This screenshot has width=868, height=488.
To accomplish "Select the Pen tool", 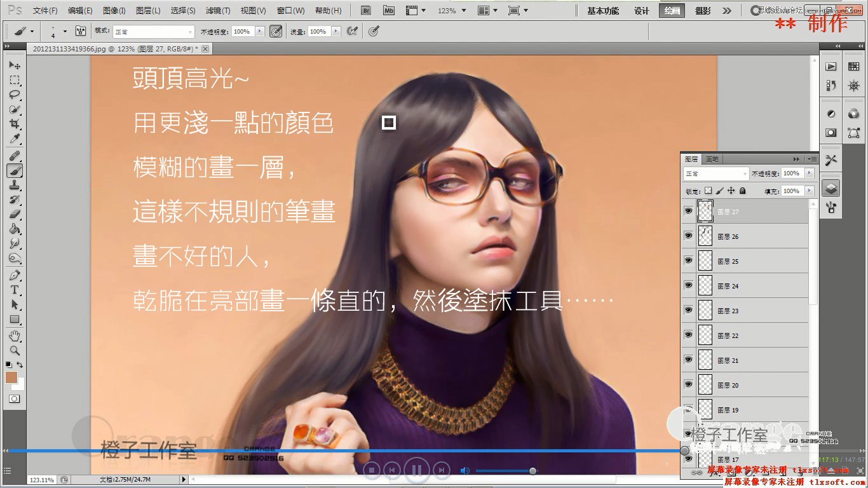I will [x=15, y=275].
